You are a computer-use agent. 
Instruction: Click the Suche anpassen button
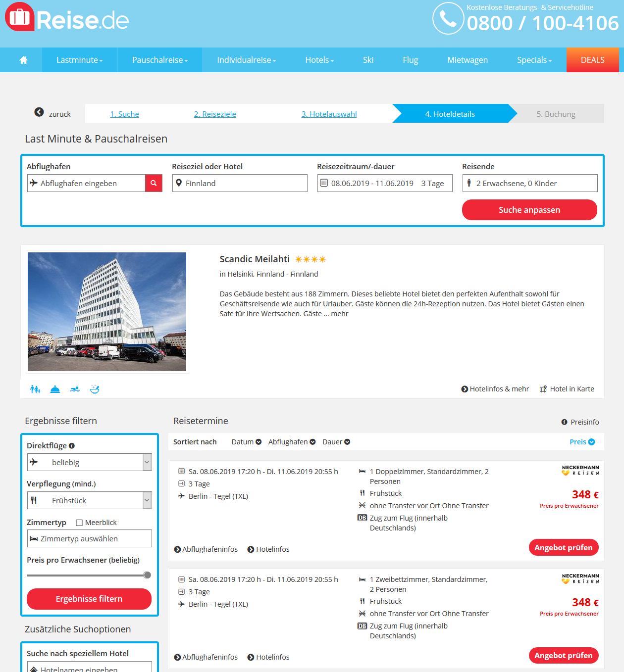tap(529, 210)
